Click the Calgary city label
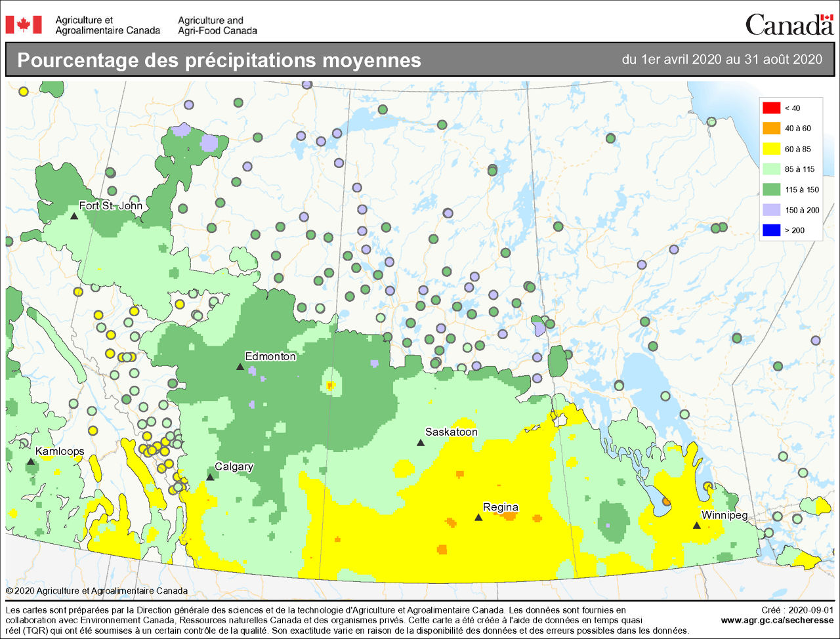840x639 pixels. pos(234,466)
